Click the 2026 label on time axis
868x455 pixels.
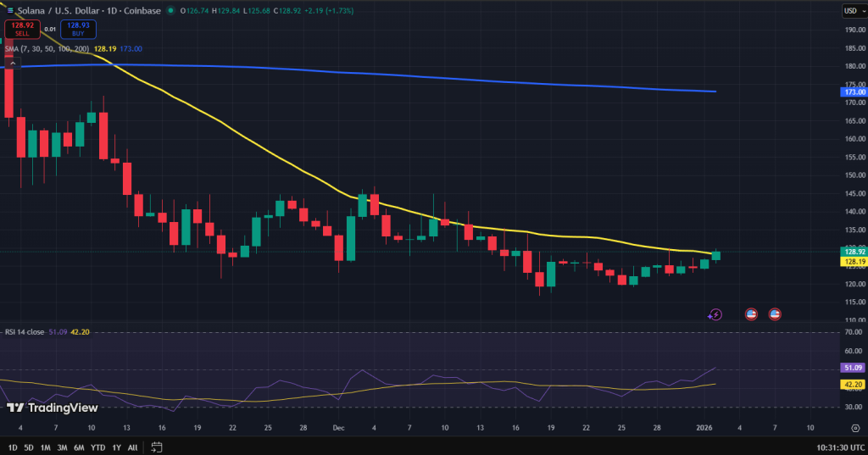(704, 428)
